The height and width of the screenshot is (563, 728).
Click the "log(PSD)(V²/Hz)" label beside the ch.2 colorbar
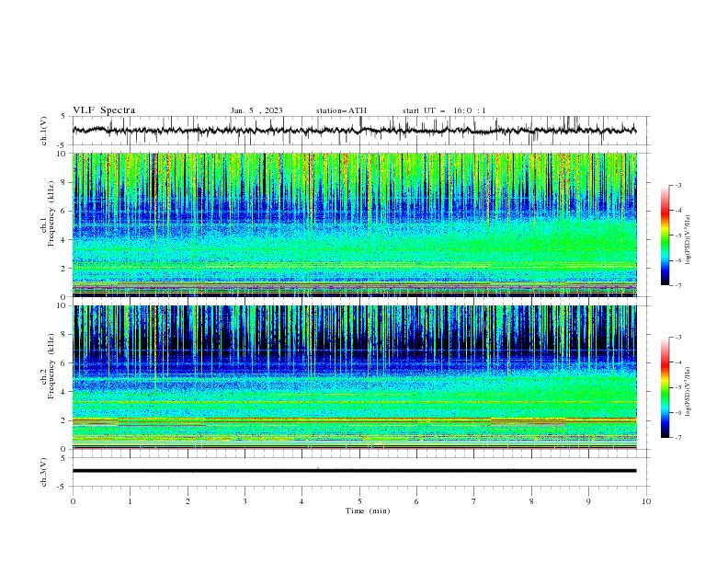688,391
